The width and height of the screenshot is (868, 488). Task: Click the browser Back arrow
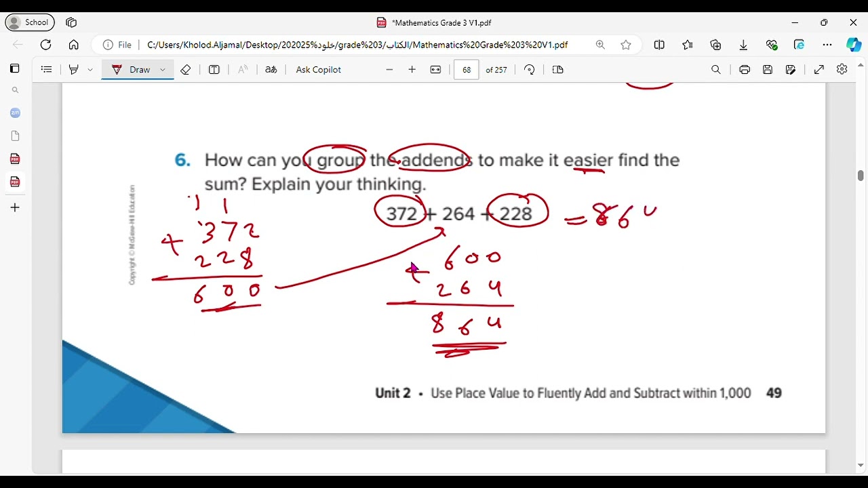[18, 45]
